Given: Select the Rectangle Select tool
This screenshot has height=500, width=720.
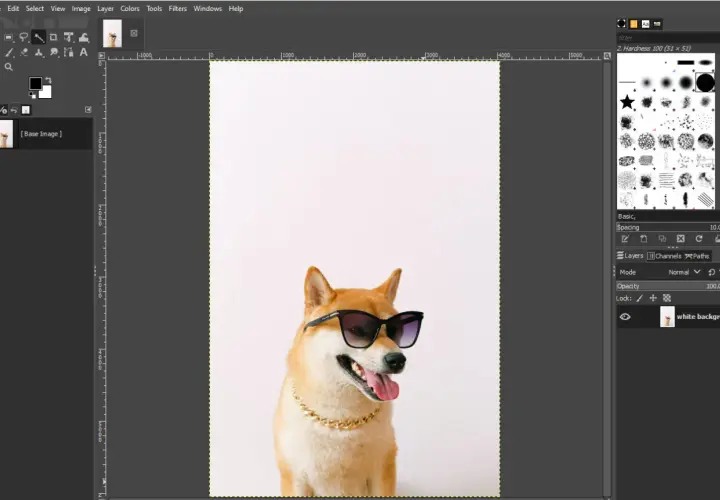Looking at the screenshot, I should (x=8, y=38).
